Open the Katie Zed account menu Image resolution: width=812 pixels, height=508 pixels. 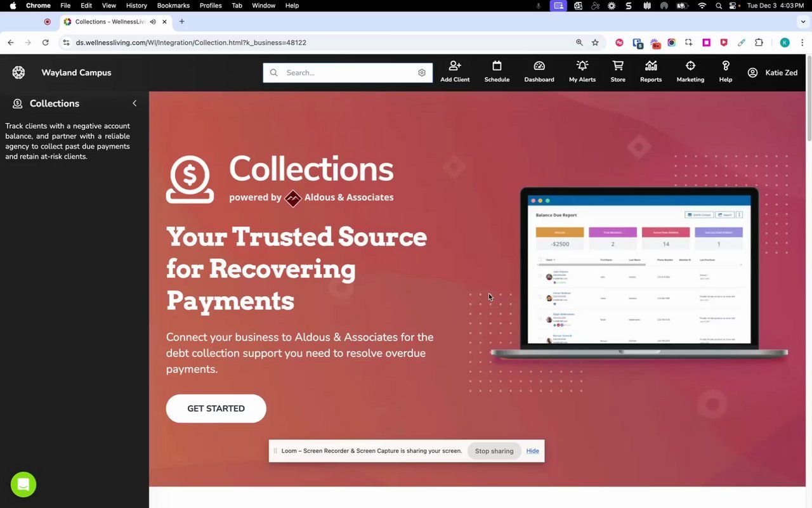click(772, 73)
